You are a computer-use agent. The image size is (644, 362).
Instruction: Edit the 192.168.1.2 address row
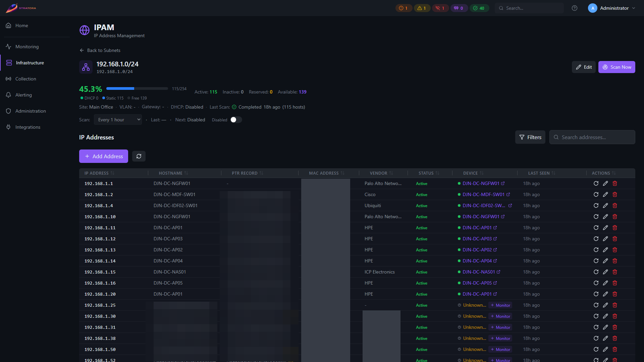click(605, 194)
